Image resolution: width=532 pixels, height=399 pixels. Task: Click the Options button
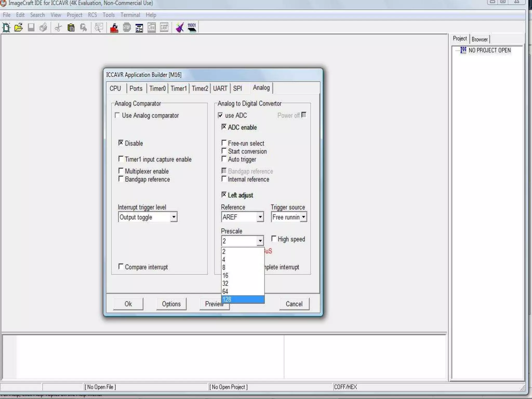tap(171, 304)
